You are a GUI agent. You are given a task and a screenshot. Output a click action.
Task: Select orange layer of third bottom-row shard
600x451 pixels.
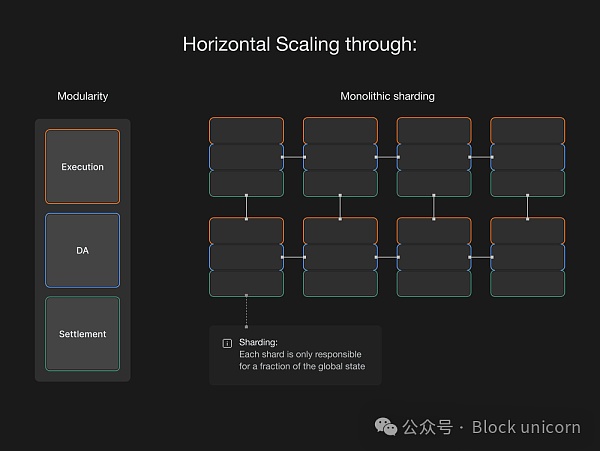434,230
